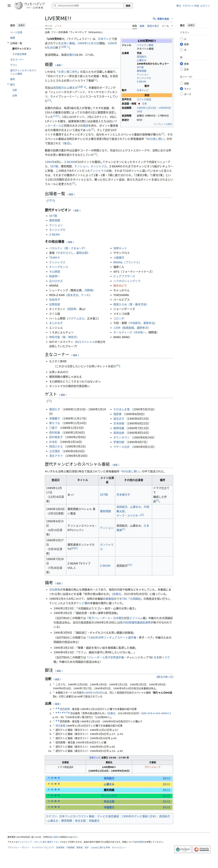The width and height of the screenshot is (218, 868).
Task: Open the アカウント作成 link
Action: tap(190, 6)
